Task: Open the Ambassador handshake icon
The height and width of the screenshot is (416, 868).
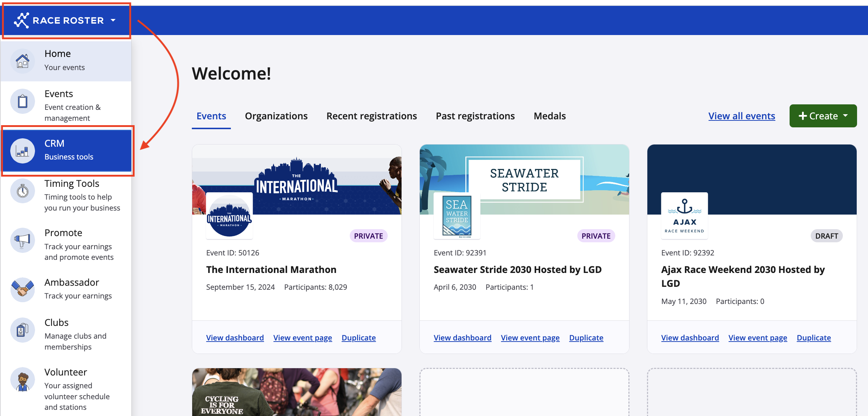Action: pos(23,289)
